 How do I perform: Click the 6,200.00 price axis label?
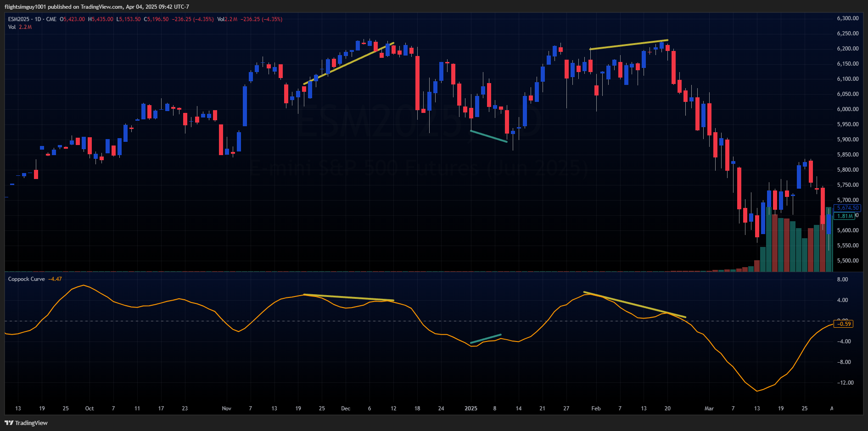848,49
